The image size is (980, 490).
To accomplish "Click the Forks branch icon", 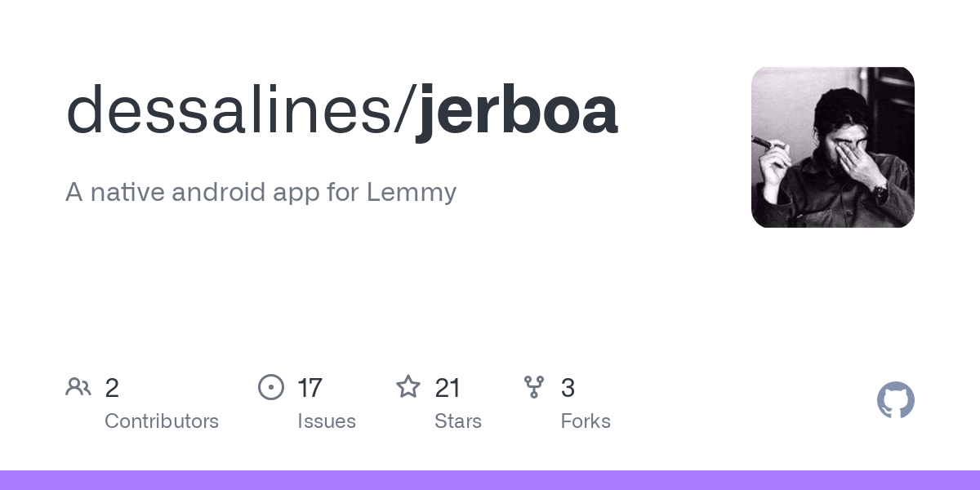I will click(x=534, y=387).
